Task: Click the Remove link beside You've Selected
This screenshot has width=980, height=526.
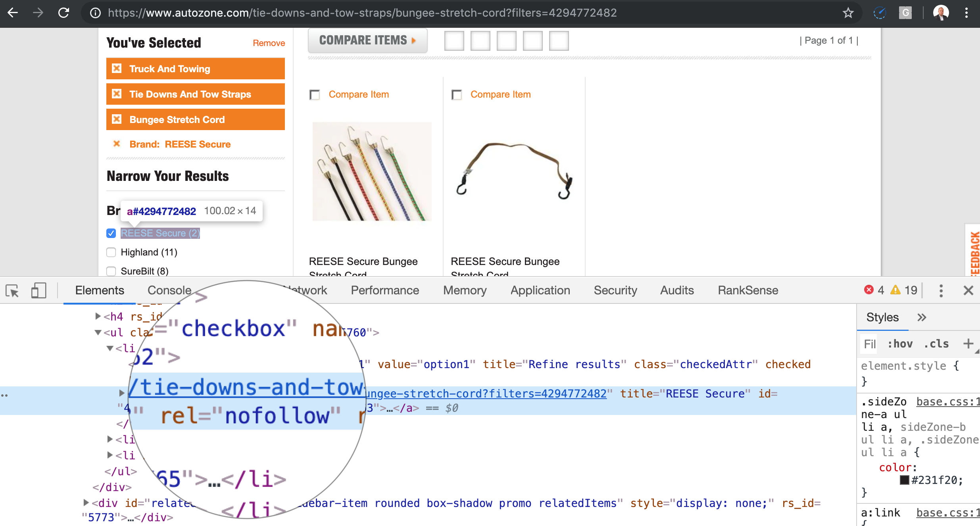Action: 269,43
